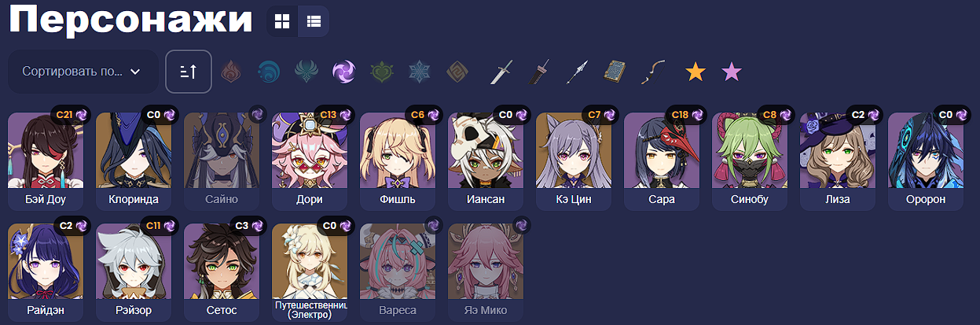Filter by Pyro element icon

click(x=231, y=72)
